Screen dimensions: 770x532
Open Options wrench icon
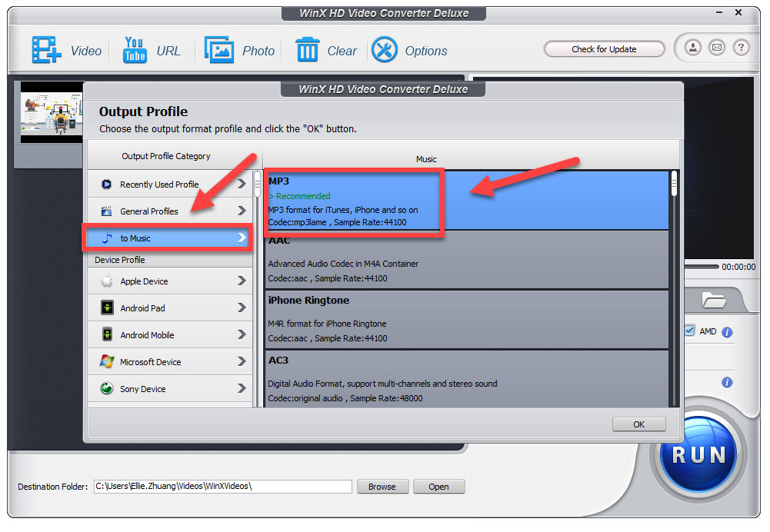click(385, 50)
